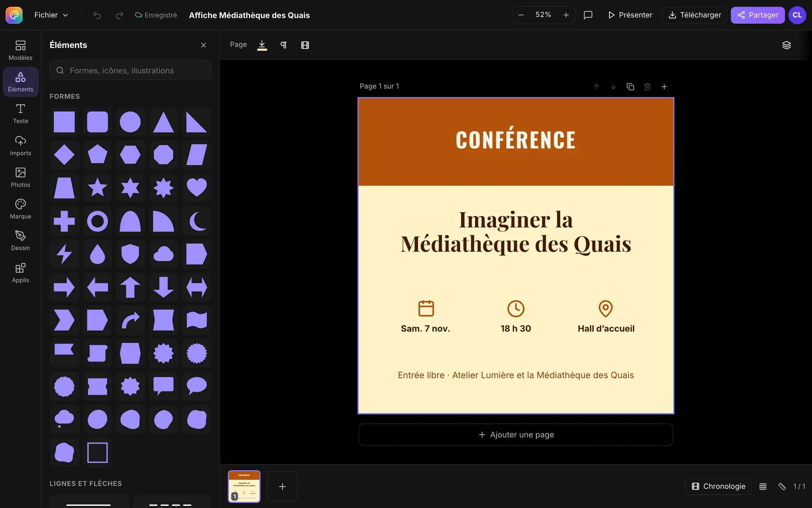The image size is (812, 508).
Task: Open the 52% zoom level menu
Action: (x=543, y=15)
